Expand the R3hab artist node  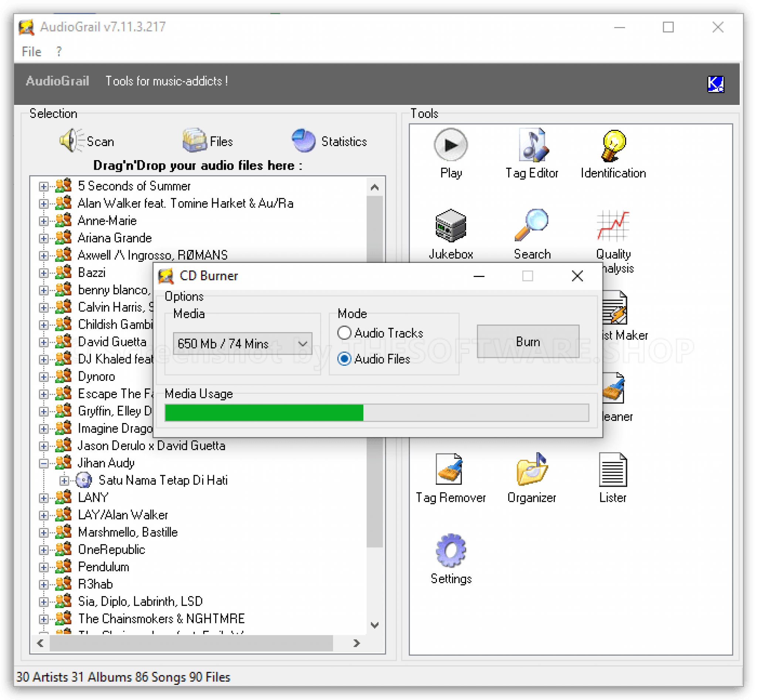click(44, 585)
